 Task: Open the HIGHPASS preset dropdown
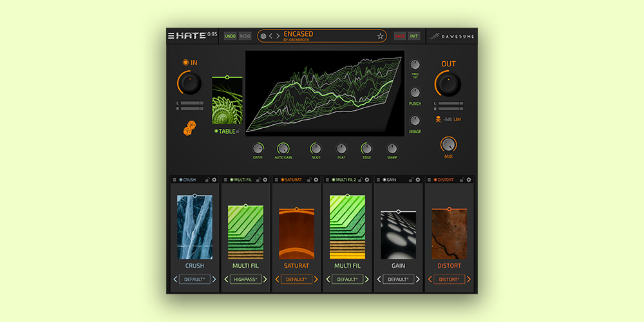245,279
